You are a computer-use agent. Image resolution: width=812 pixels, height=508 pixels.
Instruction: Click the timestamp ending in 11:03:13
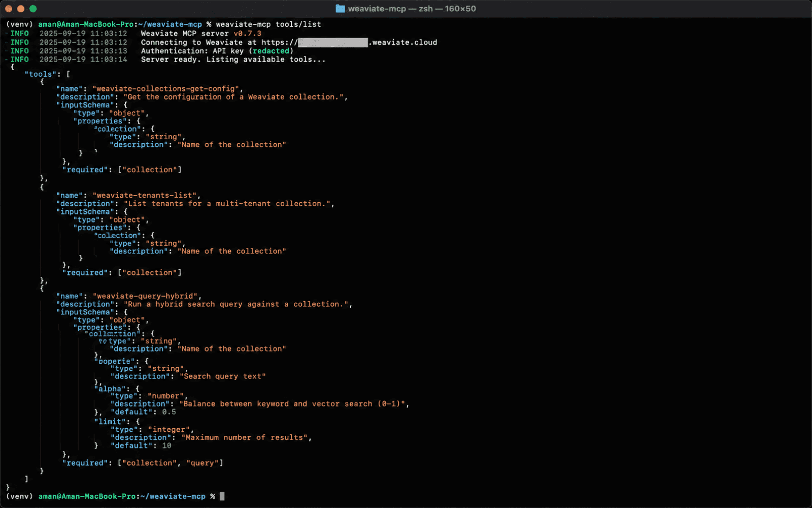click(x=83, y=51)
